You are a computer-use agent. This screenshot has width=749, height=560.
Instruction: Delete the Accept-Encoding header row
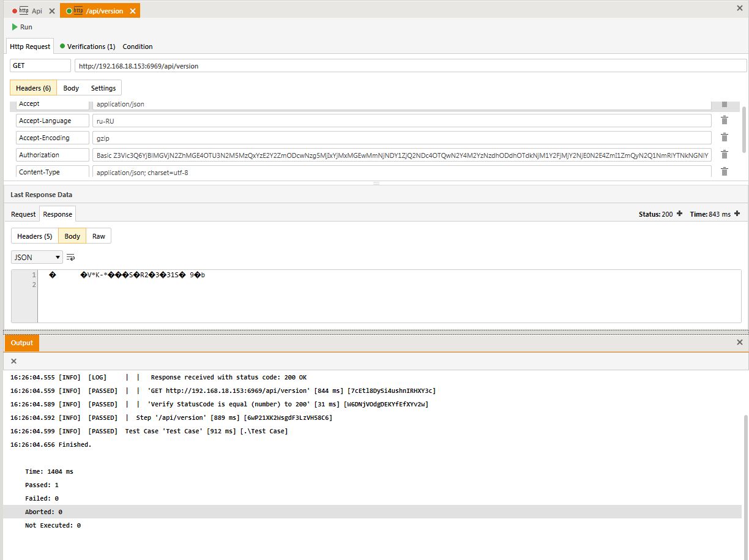(x=724, y=138)
